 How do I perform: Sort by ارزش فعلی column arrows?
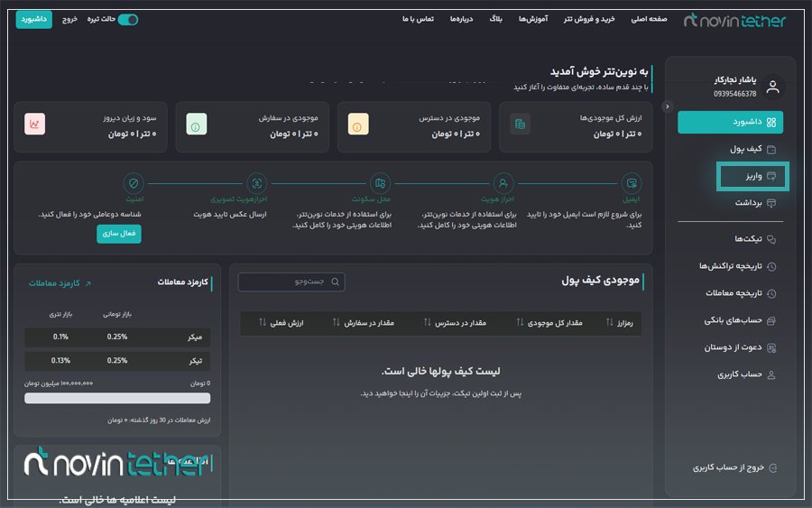[x=263, y=322]
